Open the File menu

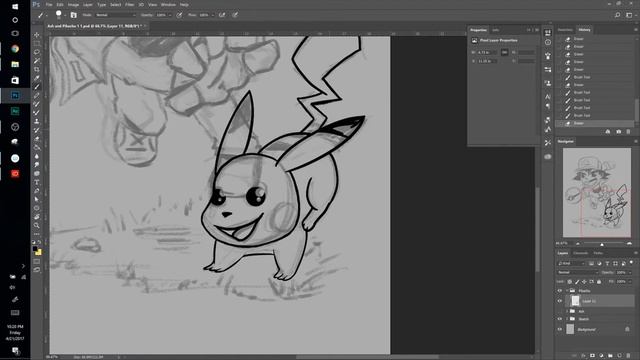click(x=49, y=4)
